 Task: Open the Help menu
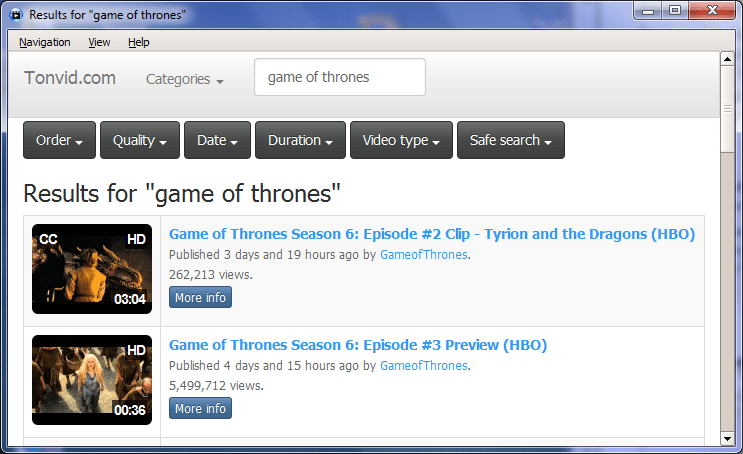tap(138, 42)
